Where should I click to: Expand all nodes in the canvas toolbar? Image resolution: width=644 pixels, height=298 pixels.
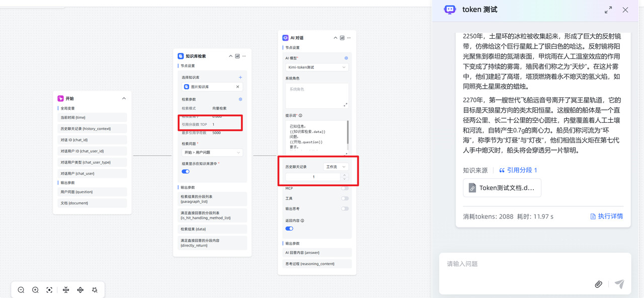[x=80, y=290]
